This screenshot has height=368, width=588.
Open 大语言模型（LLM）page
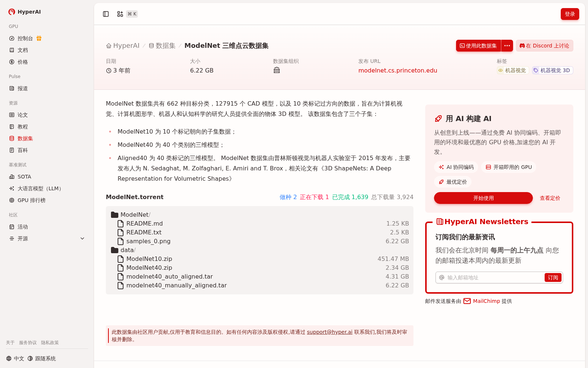pos(40,188)
